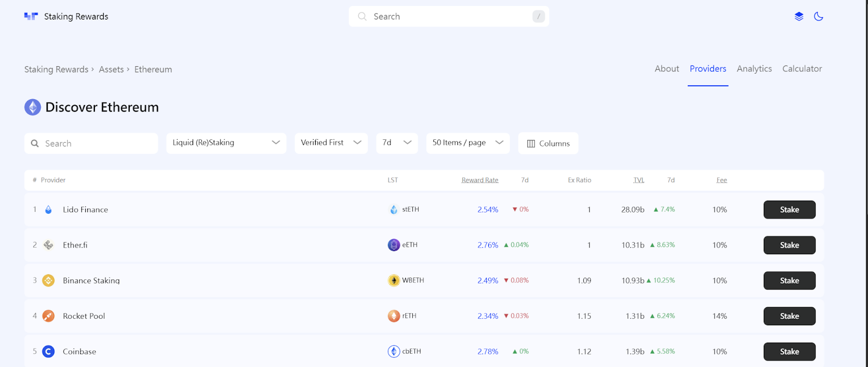Click the cbETH token icon
This screenshot has width=868, height=367.
click(x=393, y=351)
